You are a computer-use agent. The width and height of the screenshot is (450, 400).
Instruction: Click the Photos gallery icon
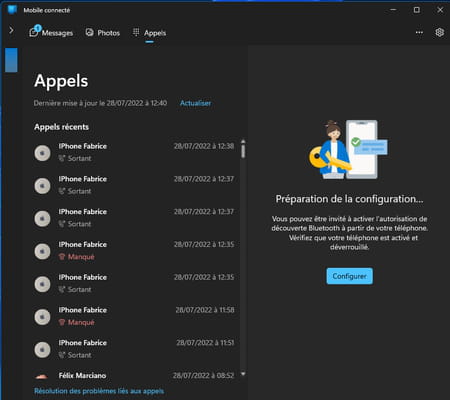click(89, 32)
